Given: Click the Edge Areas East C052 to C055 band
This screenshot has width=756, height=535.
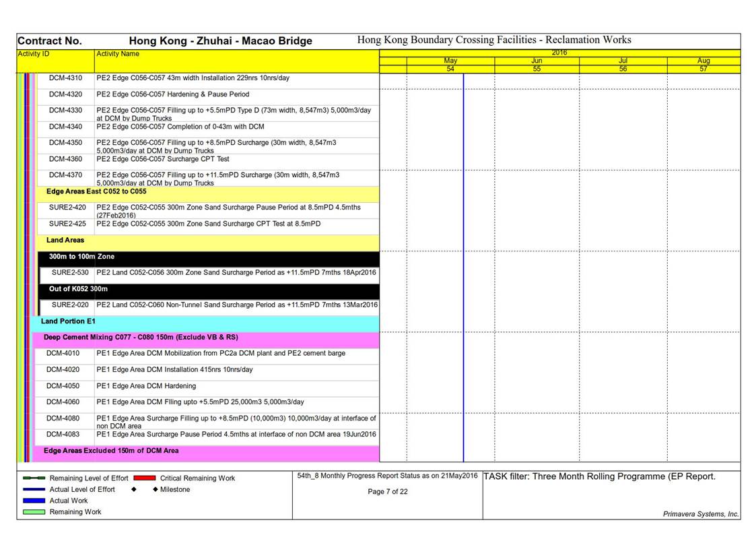Looking at the screenshot, I should (x=208, y=195).
